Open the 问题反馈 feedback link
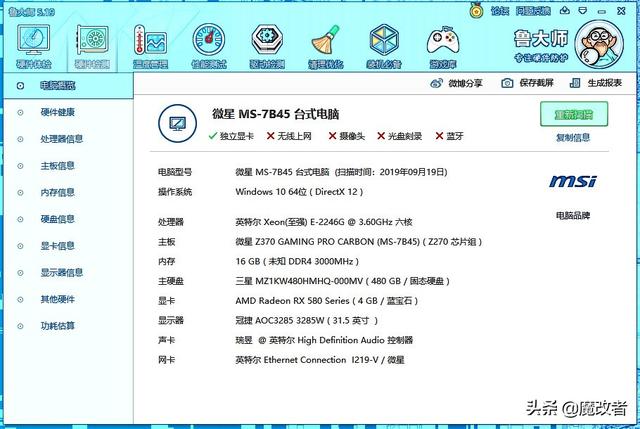Image resolution: width=640 pixels, height=429 pixels. coord(533,11)
